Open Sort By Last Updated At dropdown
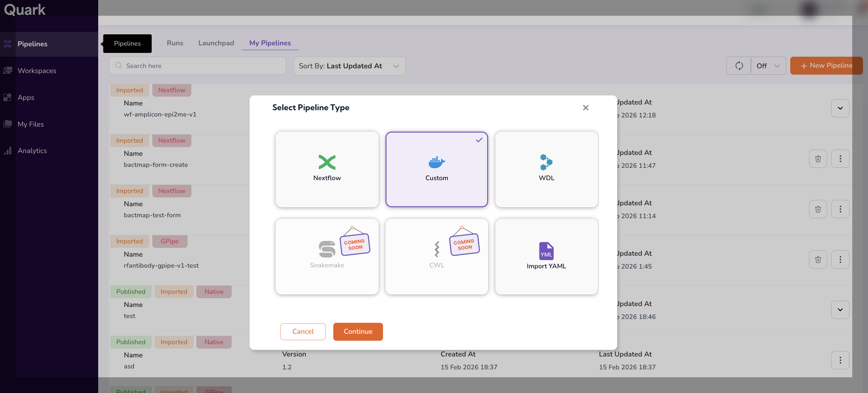The image size is (868, 393). (x=349, y=66)
